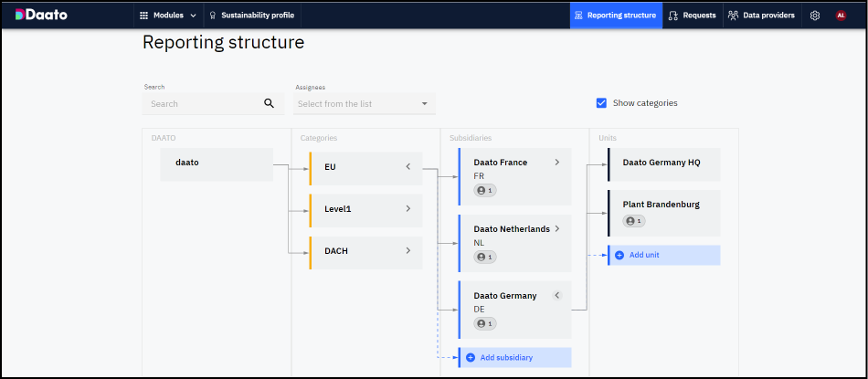
Task: Click the search magnifier icon
Action: point(269,104)
